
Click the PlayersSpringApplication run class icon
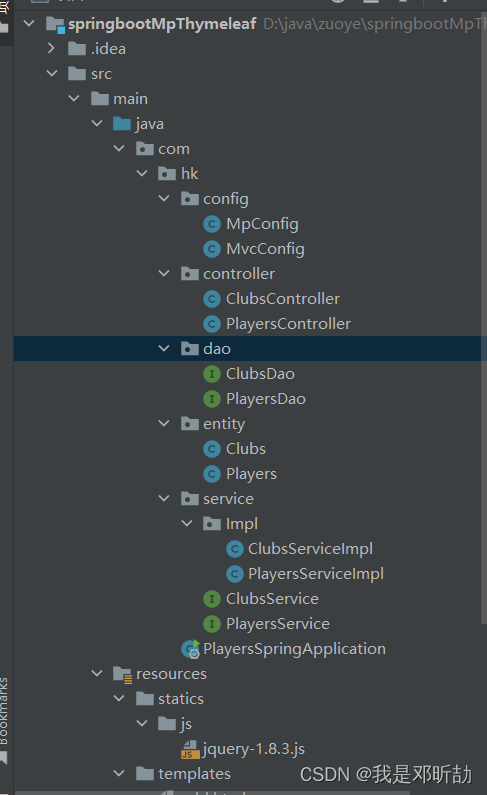coord(191,649)
